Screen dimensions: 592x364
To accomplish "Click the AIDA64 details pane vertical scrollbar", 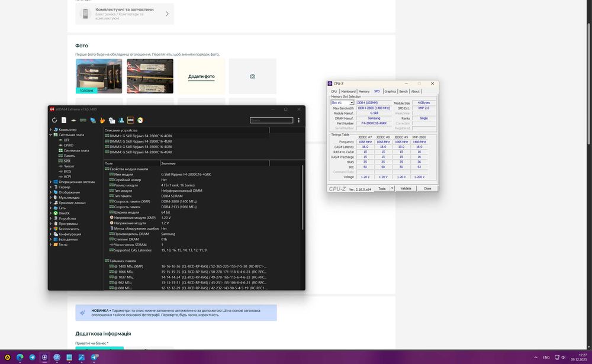I will [303, 198].
